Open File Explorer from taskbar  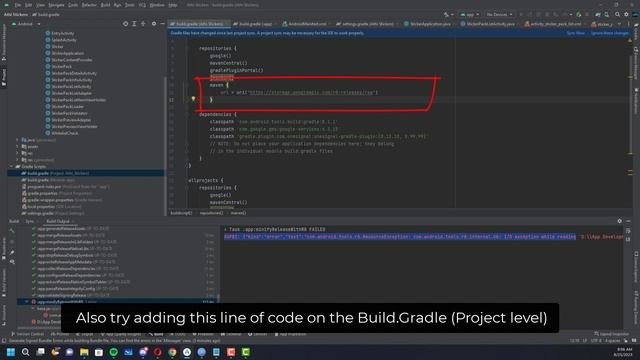tap(84, 352)
